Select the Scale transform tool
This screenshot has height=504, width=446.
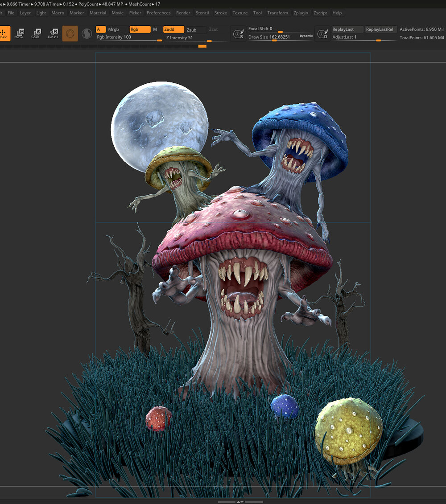(36, 33)
